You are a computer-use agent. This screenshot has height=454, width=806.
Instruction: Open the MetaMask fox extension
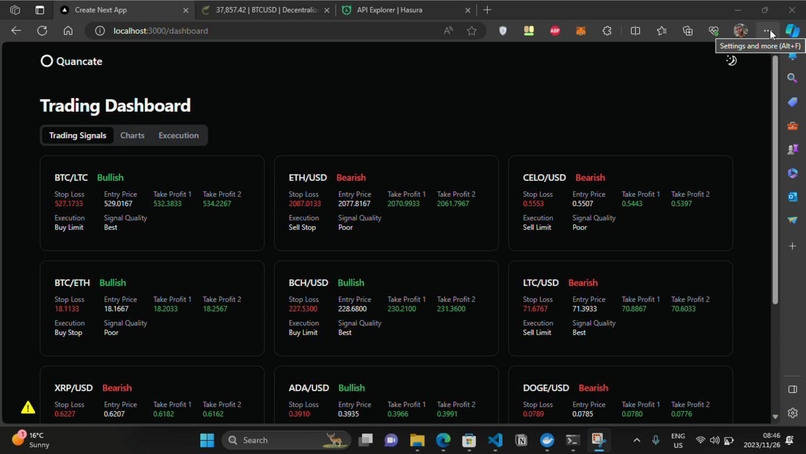pyautogui.click(x=581, y=31)
